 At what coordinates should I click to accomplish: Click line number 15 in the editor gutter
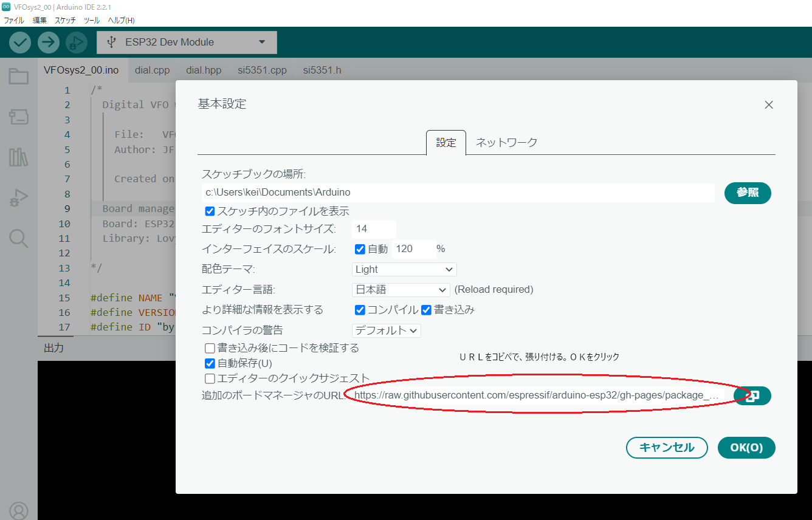pyautogui.click(x=64, y=298)
